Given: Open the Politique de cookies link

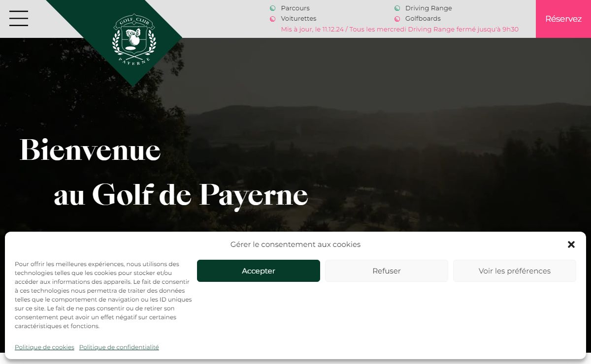Looking at the screenshot, I should [44, 347].
